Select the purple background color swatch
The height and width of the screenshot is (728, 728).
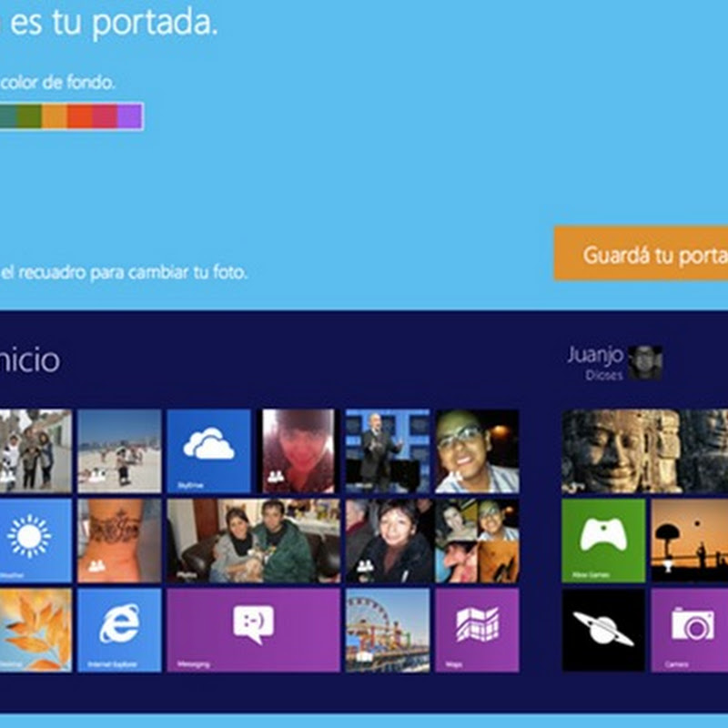pyautogui.click(x=129, y=116)
